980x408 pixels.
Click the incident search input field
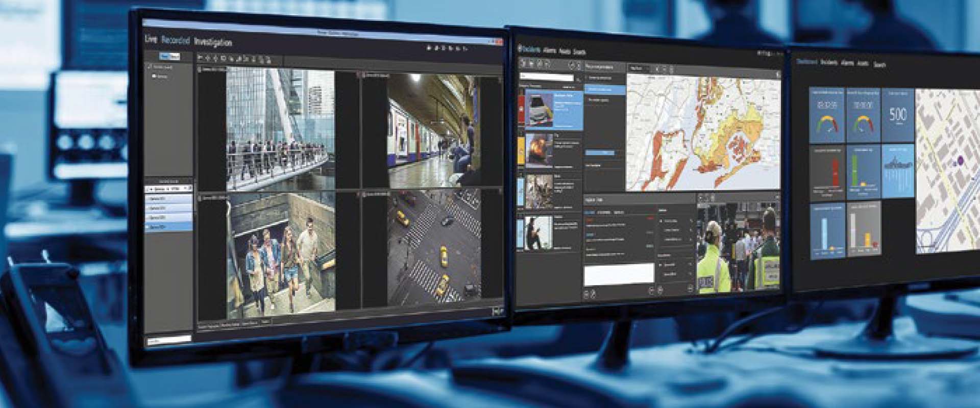tap(546, 78)
